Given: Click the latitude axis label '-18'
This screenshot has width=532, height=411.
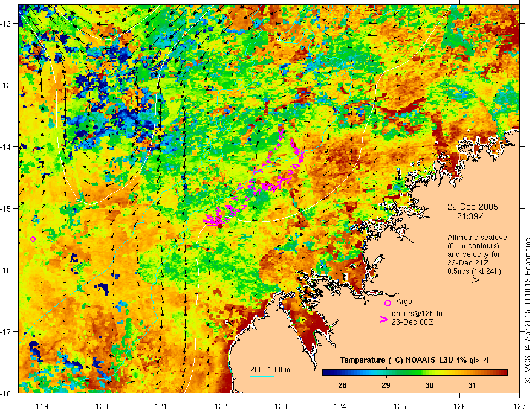Looking at the screenshot, I should (7, 393).
